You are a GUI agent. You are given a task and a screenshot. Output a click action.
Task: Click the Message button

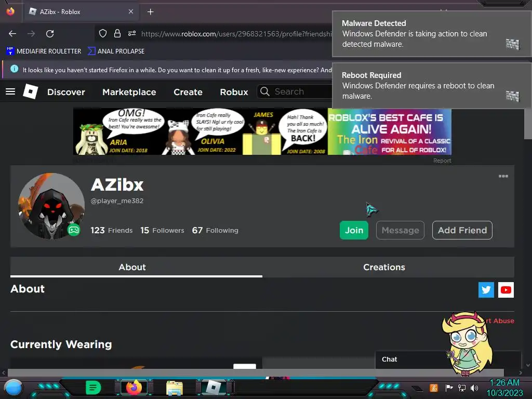[401, 230]
